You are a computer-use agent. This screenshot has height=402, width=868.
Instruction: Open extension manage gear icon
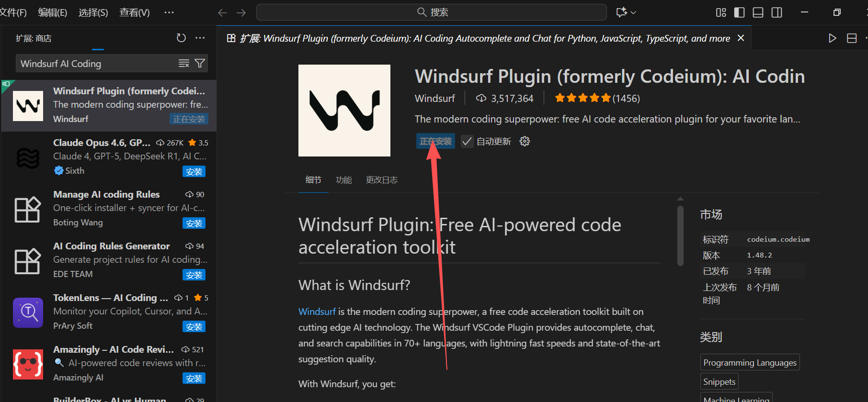tap(525, 141)
